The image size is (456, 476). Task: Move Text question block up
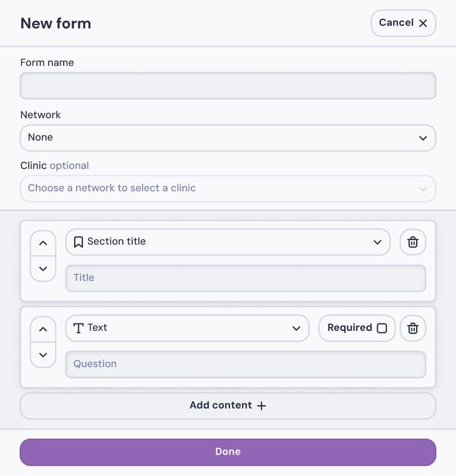(x=43, y=329)
